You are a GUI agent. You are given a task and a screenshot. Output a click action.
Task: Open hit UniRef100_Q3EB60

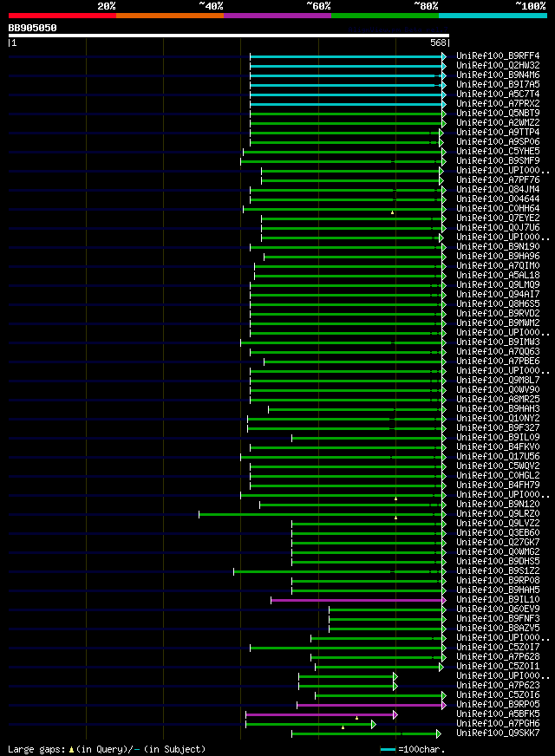tap(498, 533)
